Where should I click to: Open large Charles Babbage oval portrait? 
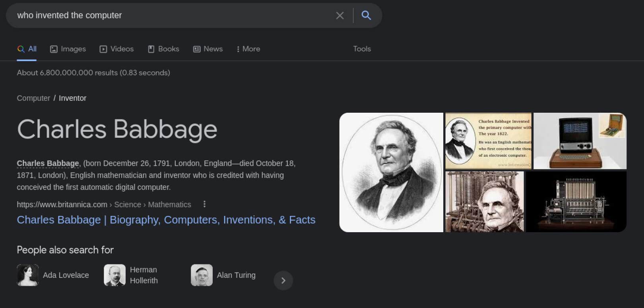(391, 172)
